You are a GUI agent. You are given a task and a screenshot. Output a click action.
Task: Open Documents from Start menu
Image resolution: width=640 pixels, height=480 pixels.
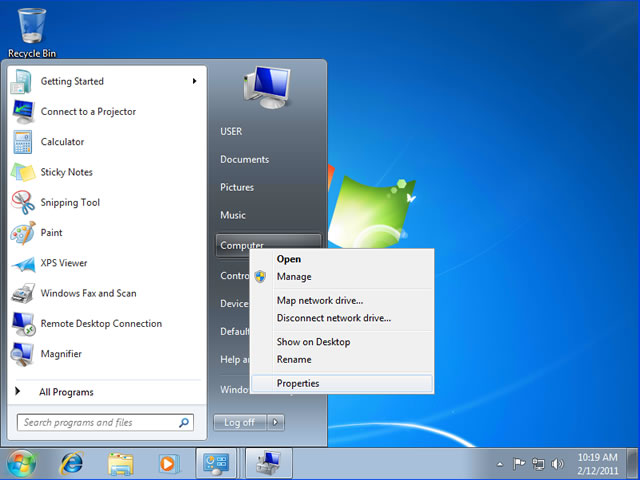[244, 159]
